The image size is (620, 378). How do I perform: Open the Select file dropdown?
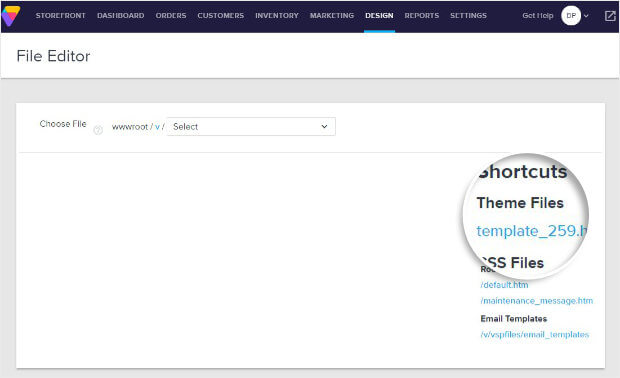251,127
